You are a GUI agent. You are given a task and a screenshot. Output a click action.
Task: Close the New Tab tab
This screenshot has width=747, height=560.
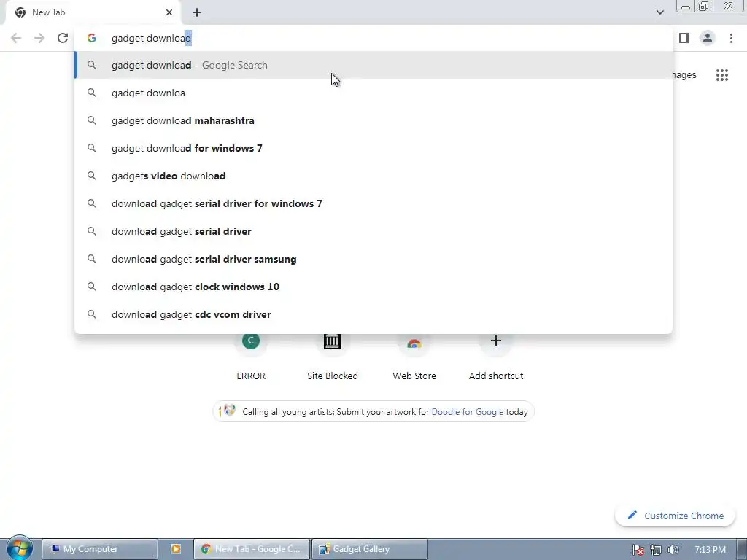click(169, 12)
